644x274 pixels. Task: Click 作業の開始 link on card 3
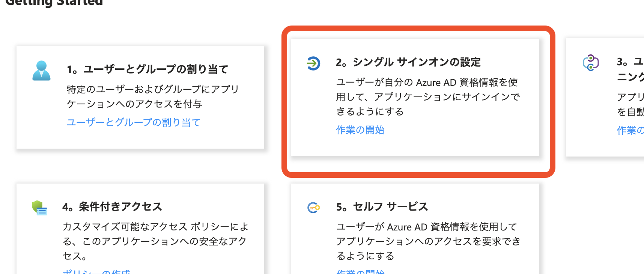[630, 130]
